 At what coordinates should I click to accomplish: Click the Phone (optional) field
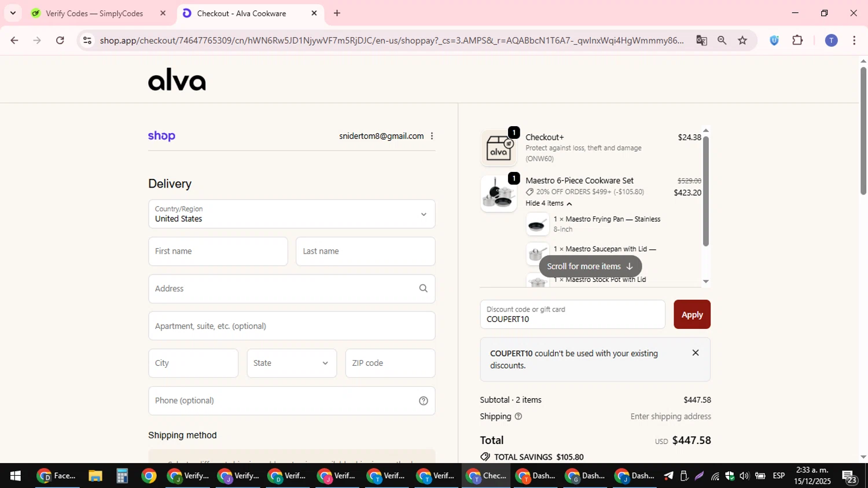point(292,401)
